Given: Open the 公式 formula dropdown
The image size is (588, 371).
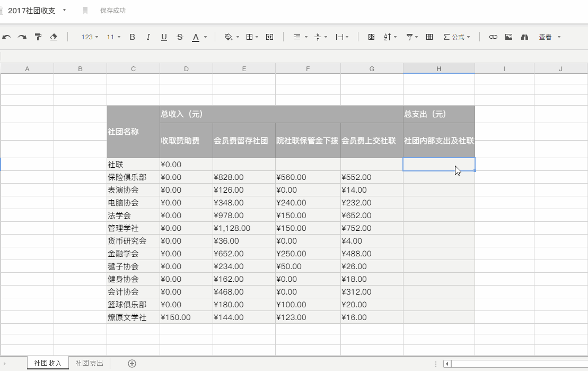Looking at the screenshot, I should (456, 37).
